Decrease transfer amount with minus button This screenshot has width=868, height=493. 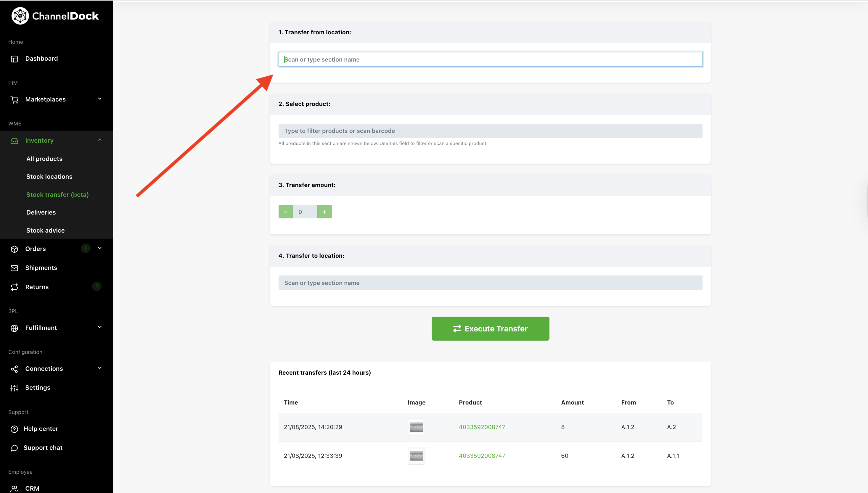pyautogui.click(x=285, y=212)
